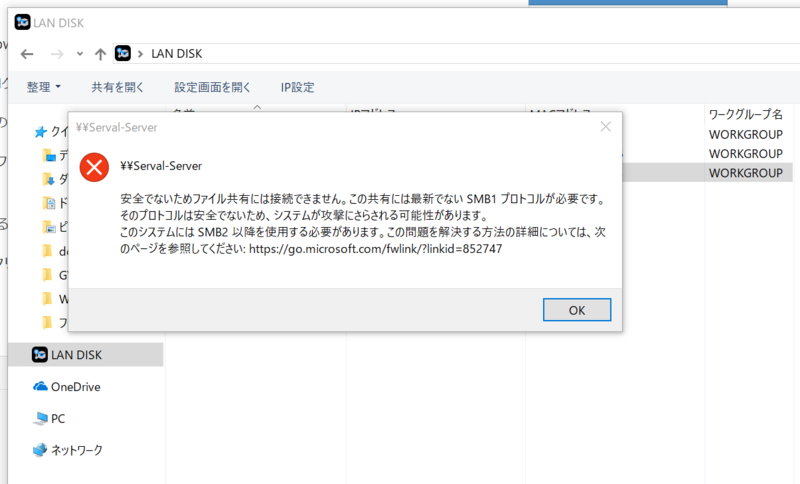The height and width of the screenshot is (484, 800).
Task: Expand the address bar breadcrumb chevron
Action: click(140, 54)
